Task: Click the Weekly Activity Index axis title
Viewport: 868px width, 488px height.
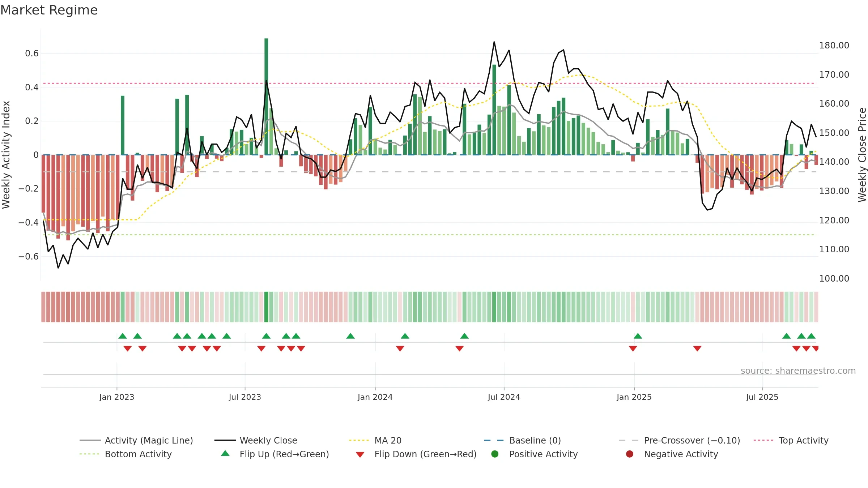Action: pos(6,155)
